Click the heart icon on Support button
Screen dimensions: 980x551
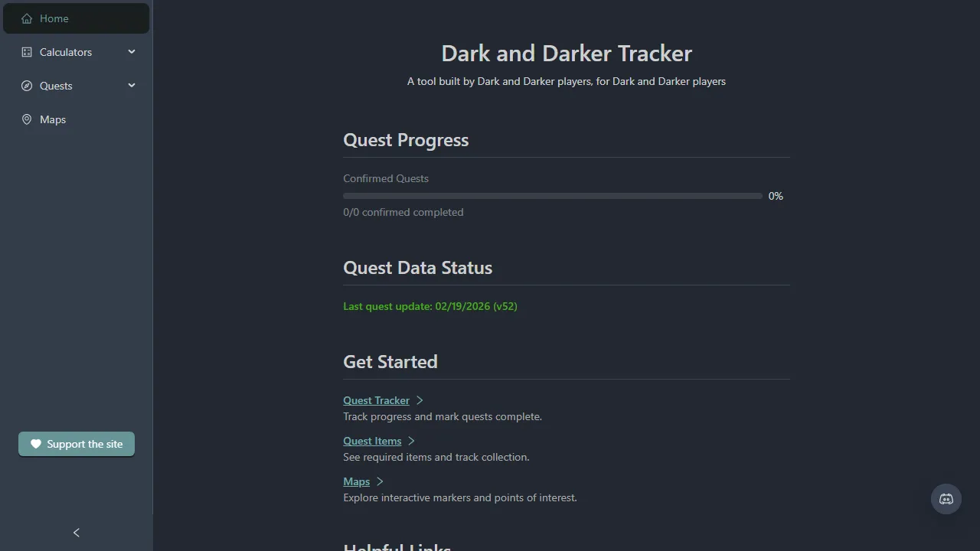[x=36, y=444]
